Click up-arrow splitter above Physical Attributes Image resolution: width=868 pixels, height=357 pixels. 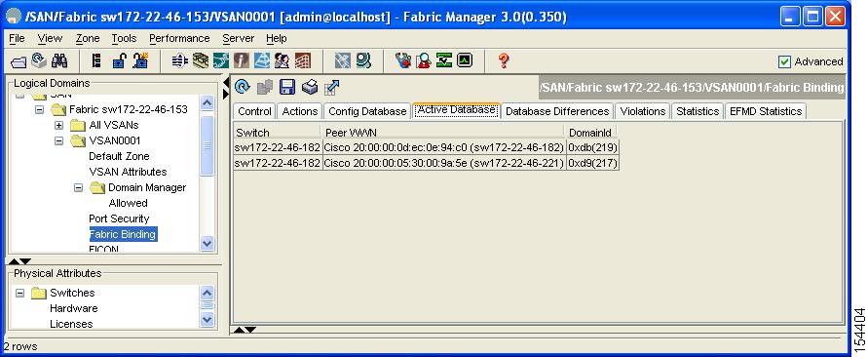click(15, 261)
